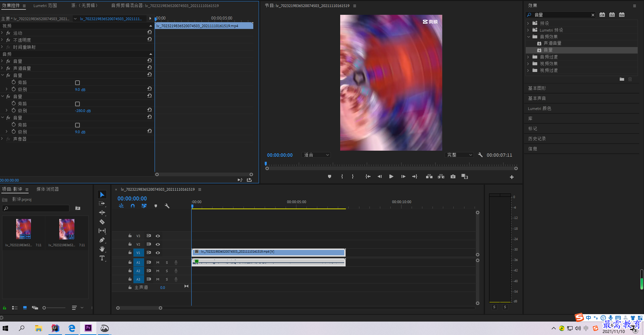Clear the effects search field X
The image size is (644, 335).
click(593, 15)
